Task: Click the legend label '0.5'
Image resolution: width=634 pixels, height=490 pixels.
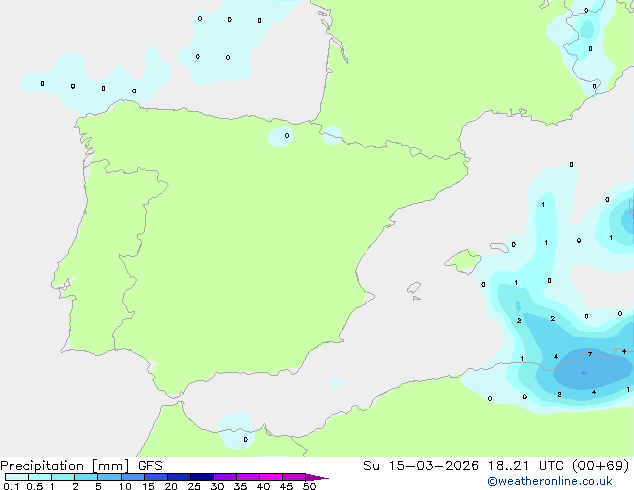Action: [34, 486]
